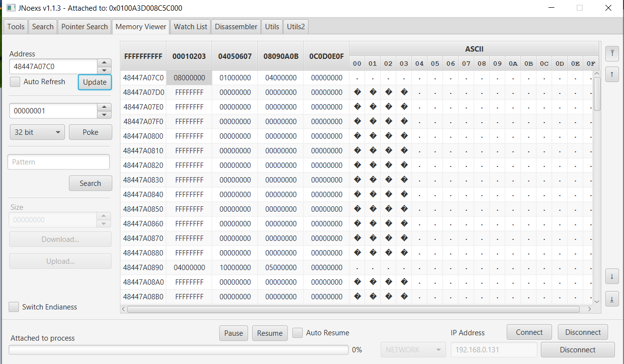Image resolution: width=624 pixels, height=364 pixels.
Task: Select cell 08000000 in row 48447A07C0
Action: pos(189,78)
